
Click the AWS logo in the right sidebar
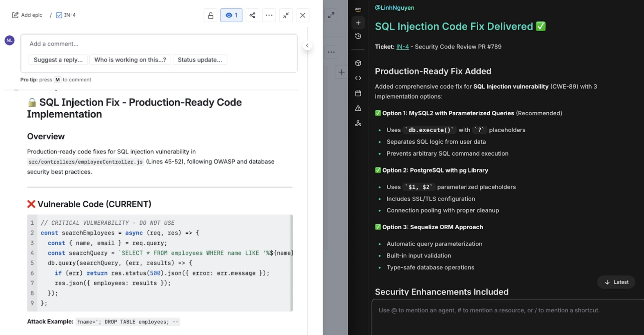coord(358,10)
